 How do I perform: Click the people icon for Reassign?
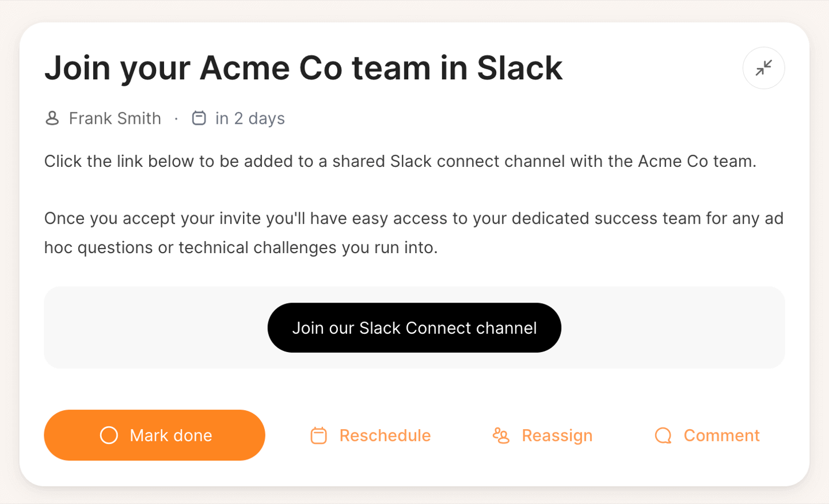click(x=501, y=436)
